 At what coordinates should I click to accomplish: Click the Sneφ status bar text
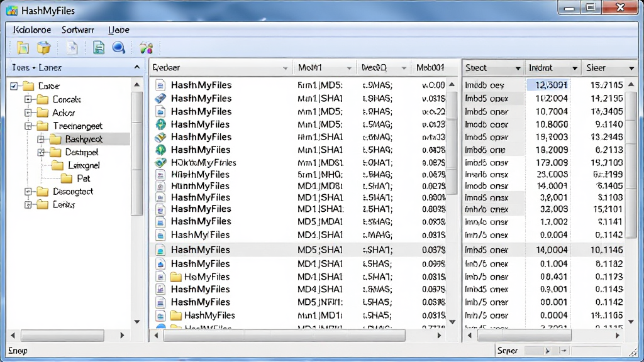tap(18, 351)
